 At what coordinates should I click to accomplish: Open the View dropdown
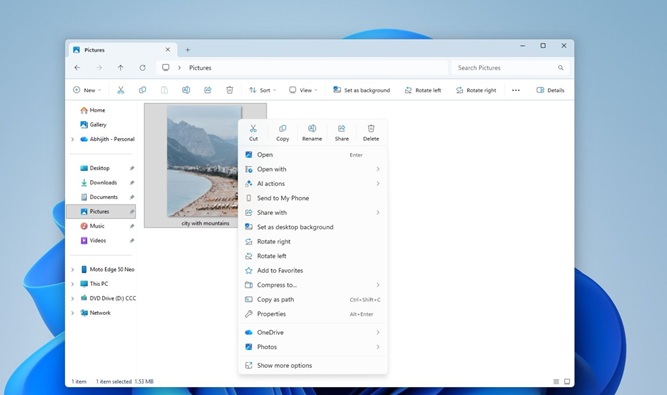pyautogui.click(x=303, y=90)
